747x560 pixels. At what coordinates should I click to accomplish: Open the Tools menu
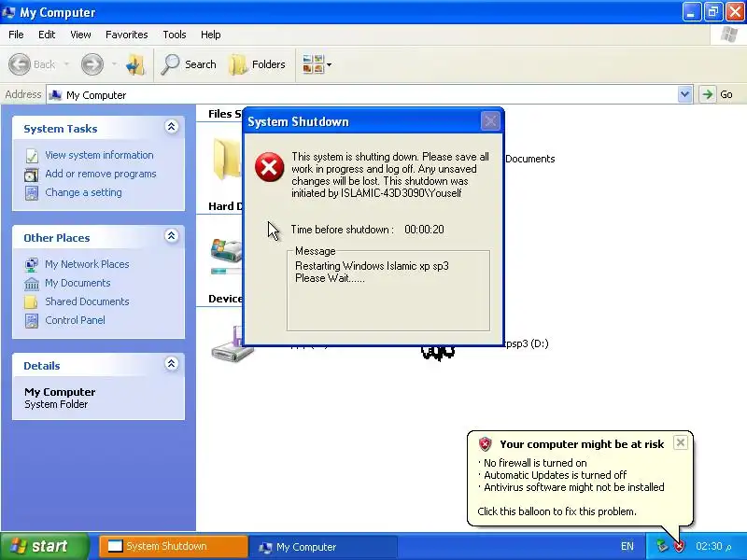point(175,35)
